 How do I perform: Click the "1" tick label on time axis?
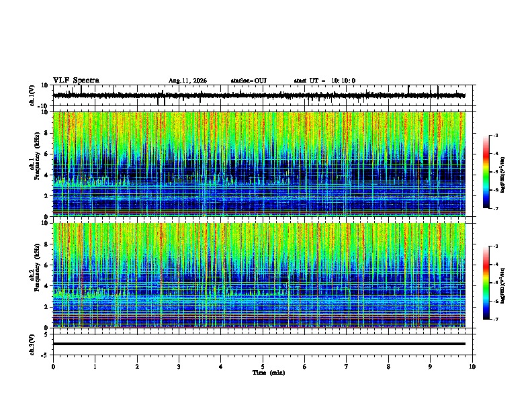pos(95,367)
